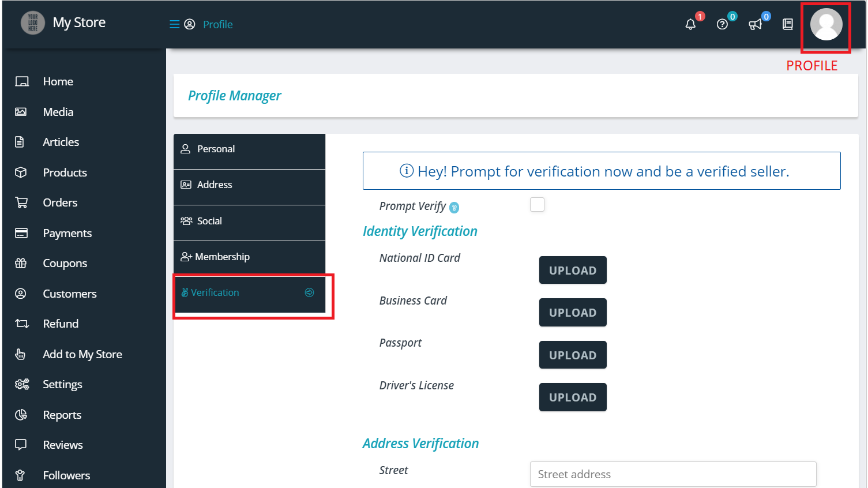868x488 pixels.
Task: Click the Prompt Verify tooltip bulb toggle
Action: point(454,207)
